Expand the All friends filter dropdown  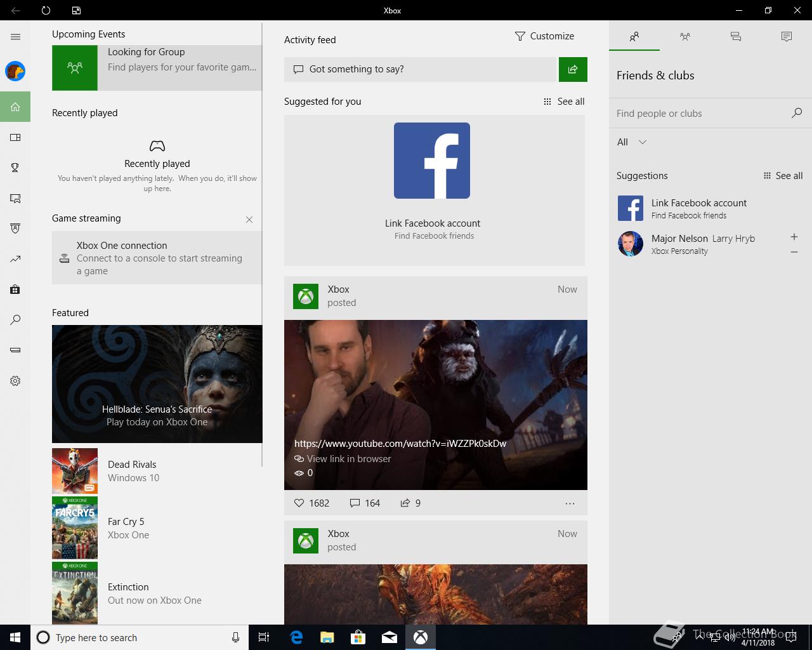pyautogui.click(x=632, y=142)
